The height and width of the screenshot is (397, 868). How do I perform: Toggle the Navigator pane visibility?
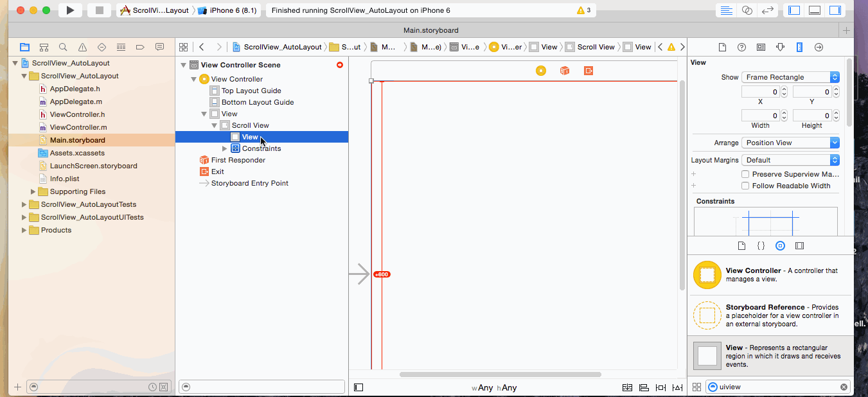point(794,10)
